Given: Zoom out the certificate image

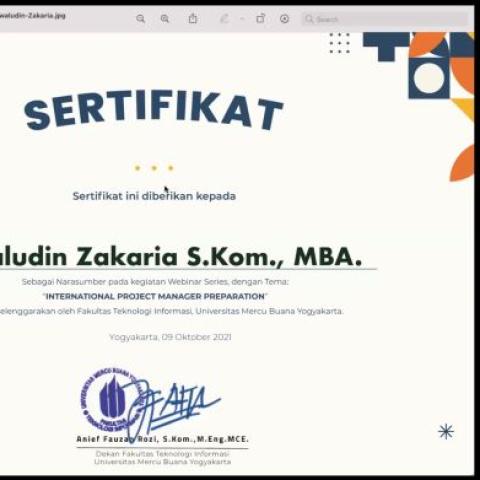Looking at the screenshot, I should 141,19.
